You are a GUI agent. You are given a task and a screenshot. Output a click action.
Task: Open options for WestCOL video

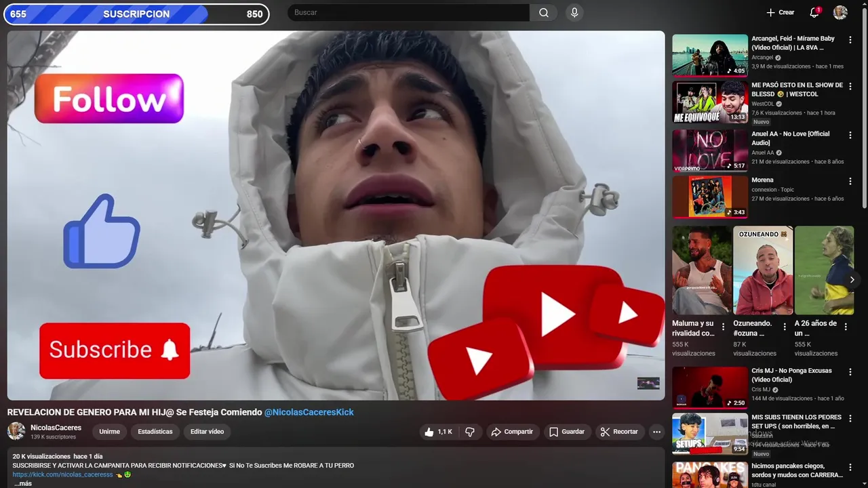(850, 87)
